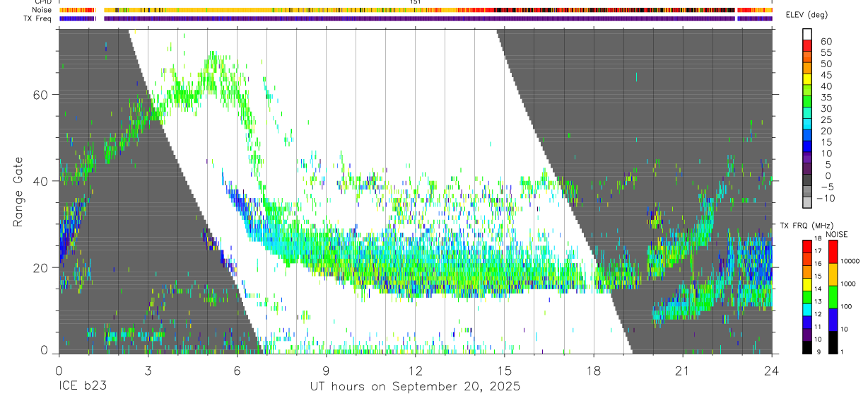Click the 'NOISE' legend title
868x401 pixels.
(836, 234)
